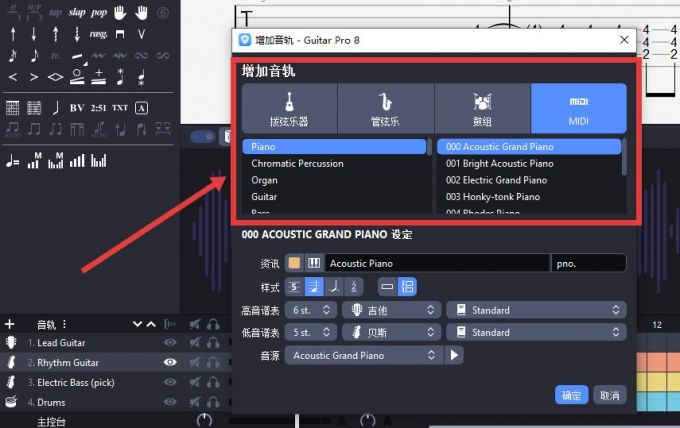Toggle visibility of Lead Guitar track
Viewport: 680px width, 428px height.
pos(170,343)
